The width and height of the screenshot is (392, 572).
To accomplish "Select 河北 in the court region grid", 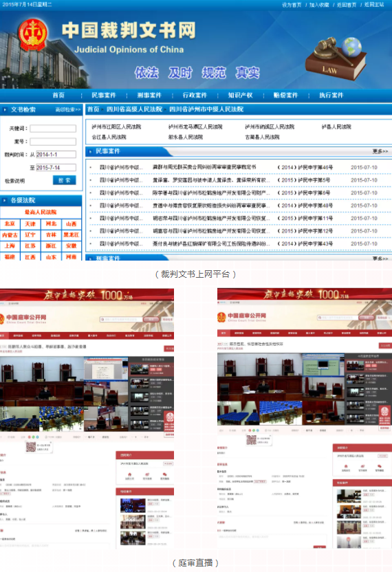I will (51, 223).
